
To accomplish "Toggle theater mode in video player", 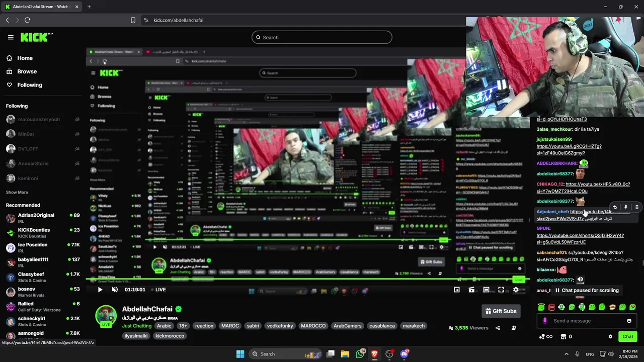I will coord(486,290).
